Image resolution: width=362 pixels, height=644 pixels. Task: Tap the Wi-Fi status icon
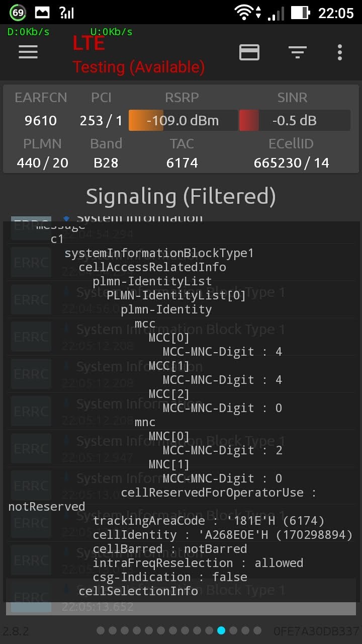click(244, 13)
